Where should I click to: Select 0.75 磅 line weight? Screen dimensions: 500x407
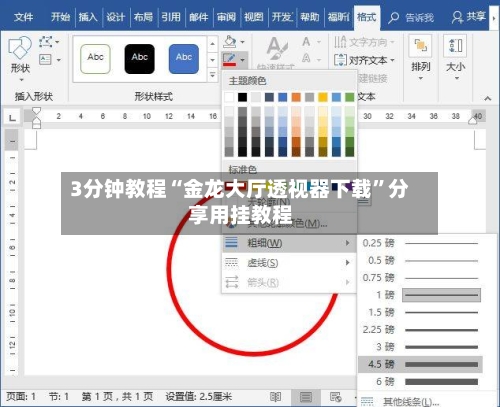coord(420,278)
